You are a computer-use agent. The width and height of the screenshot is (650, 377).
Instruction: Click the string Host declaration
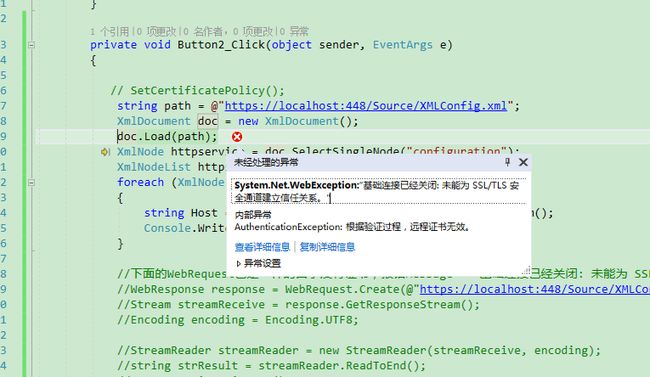click(181, 213)
